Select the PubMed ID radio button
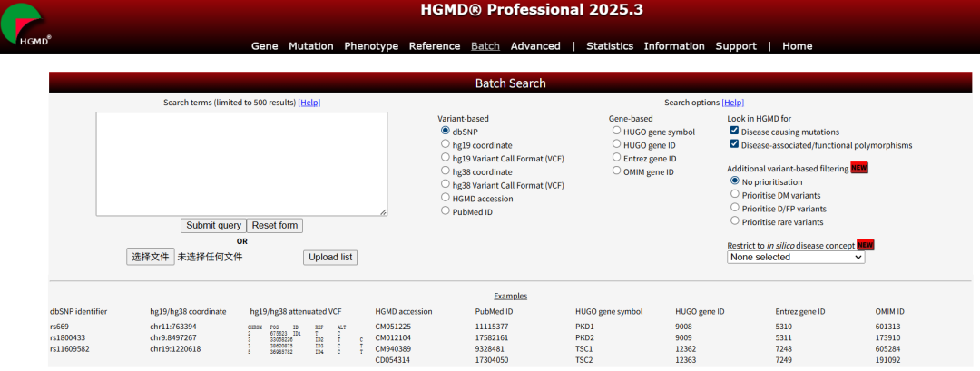 pos(445,211)
